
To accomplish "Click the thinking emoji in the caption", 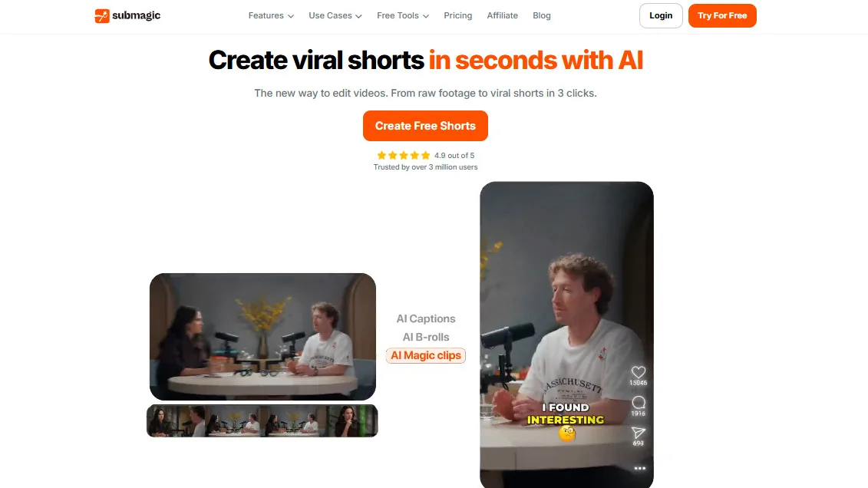I will 567,434.
